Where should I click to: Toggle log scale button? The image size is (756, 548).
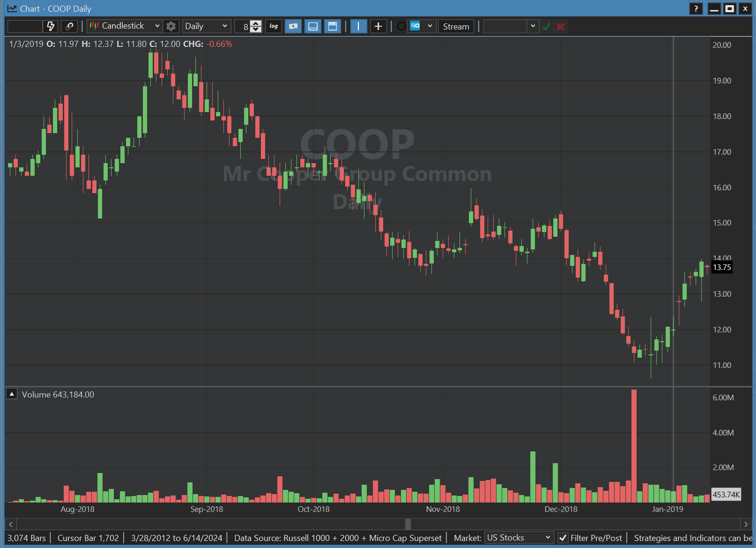point(274,26)
